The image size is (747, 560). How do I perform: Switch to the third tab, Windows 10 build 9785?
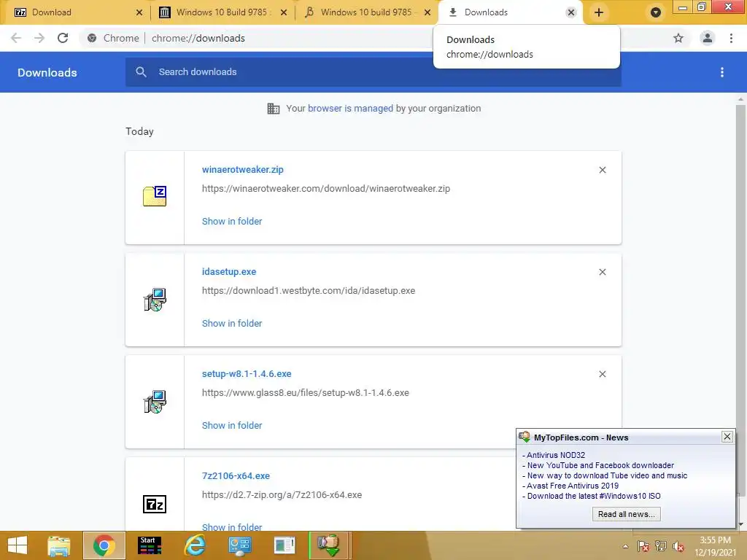(366, 12)
